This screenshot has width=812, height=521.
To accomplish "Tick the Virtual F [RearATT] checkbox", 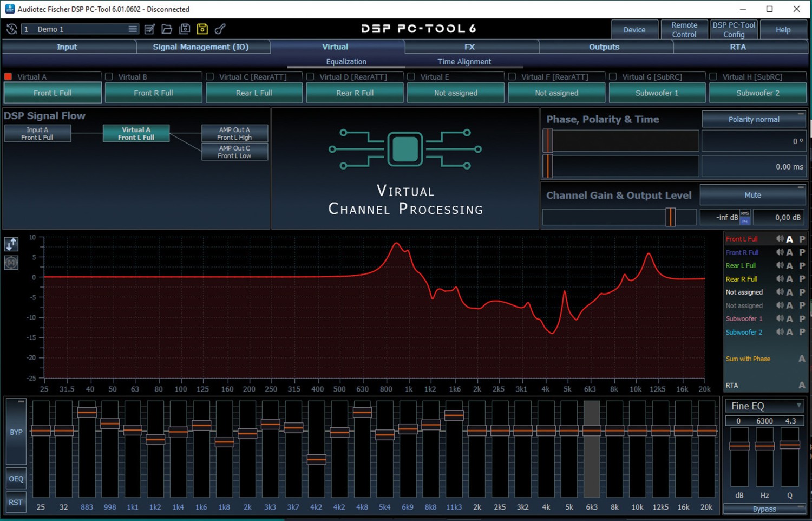I will tap(512, 77).
